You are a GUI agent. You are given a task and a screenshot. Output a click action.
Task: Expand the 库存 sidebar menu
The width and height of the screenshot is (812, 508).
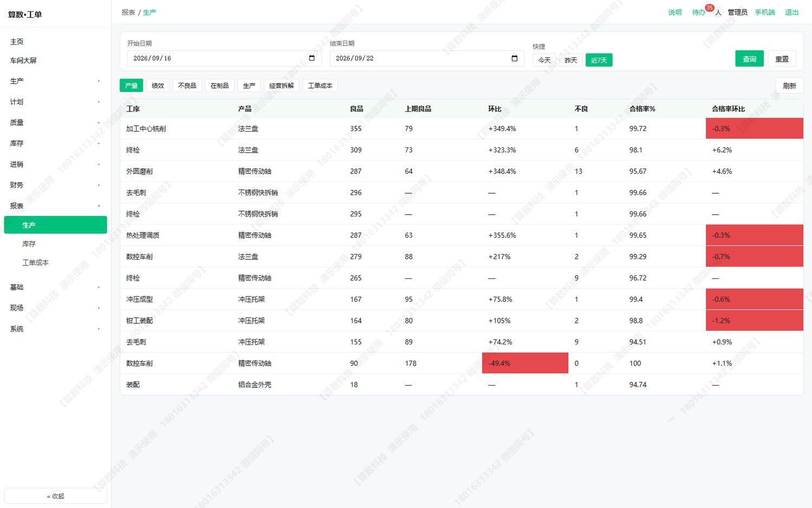(x=55, y=144)
